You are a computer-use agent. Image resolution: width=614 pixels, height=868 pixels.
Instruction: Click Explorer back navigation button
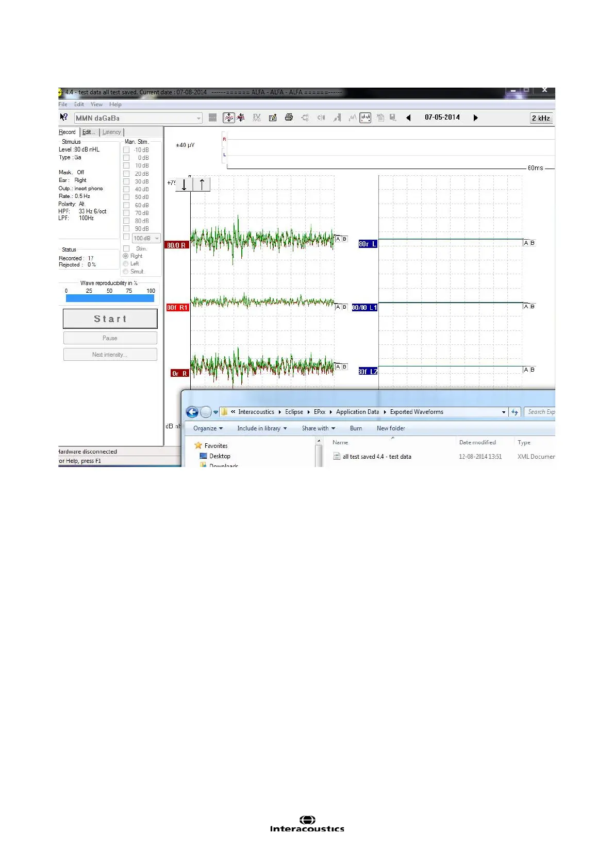pos(192,412)
